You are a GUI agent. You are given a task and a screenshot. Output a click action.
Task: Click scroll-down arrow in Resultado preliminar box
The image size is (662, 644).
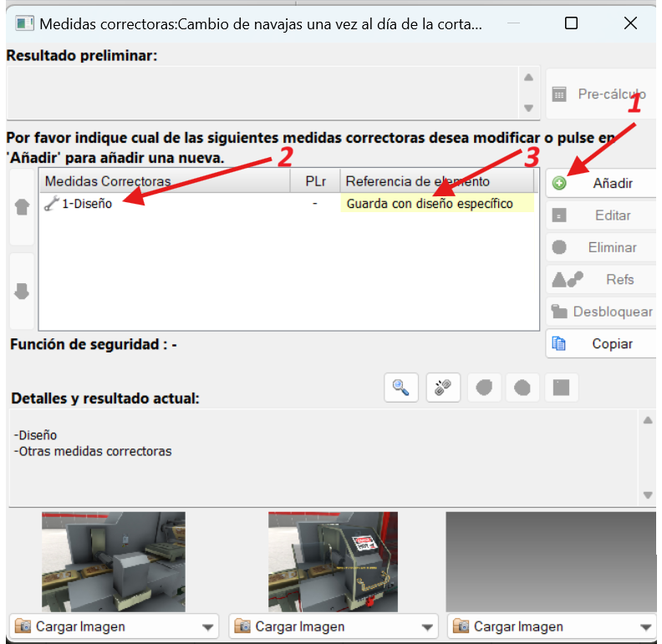tap(528, 108)
